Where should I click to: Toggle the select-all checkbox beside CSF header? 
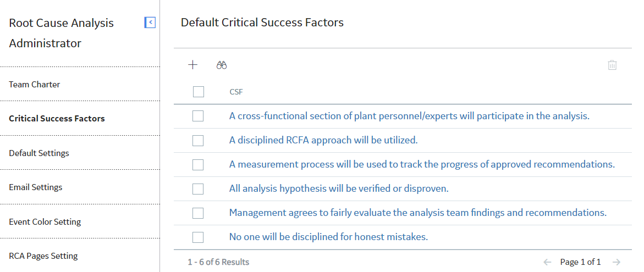click(199, 92)
